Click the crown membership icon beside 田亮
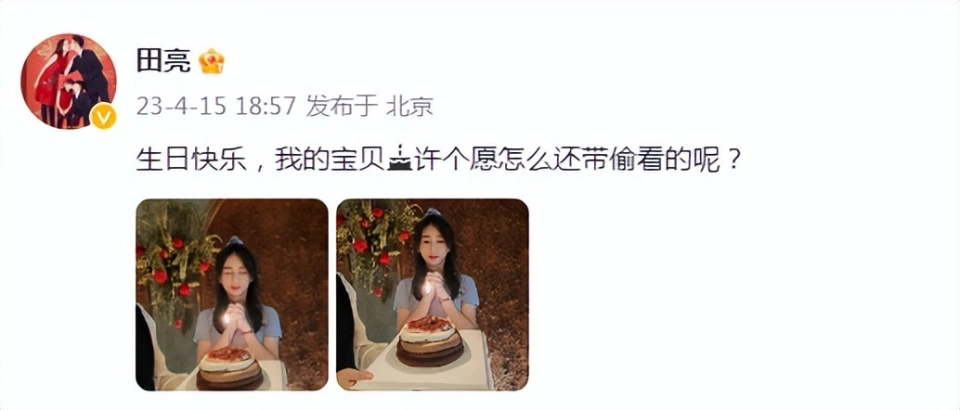Image resolution: width=960 pixels, height=410 pixels. coord(212,61)
